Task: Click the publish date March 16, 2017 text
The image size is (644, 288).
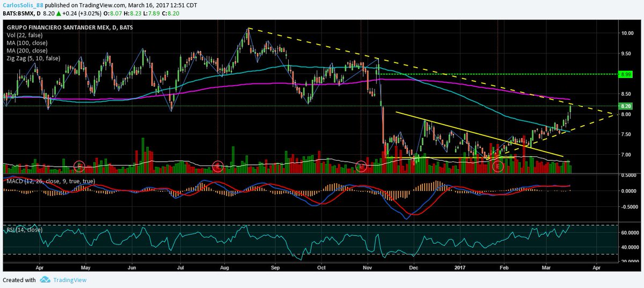Action: (x=151, y=5)
